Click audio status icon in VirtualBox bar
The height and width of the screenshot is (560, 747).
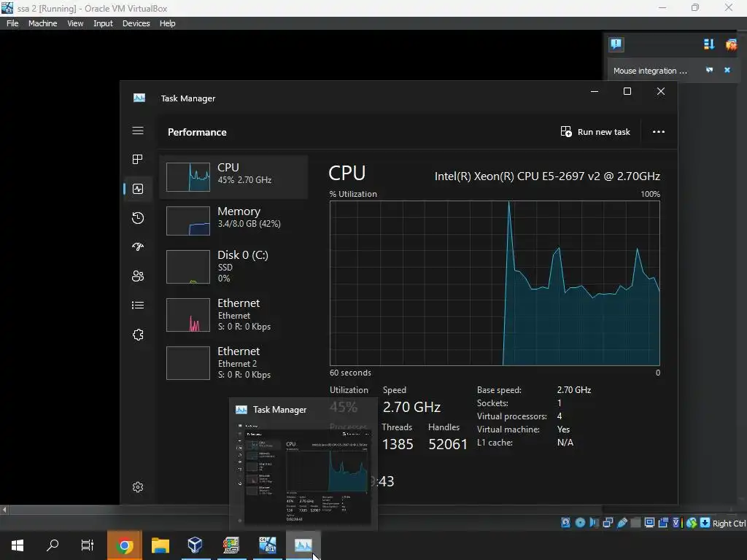pyautogui.click(x=594, y=522)
